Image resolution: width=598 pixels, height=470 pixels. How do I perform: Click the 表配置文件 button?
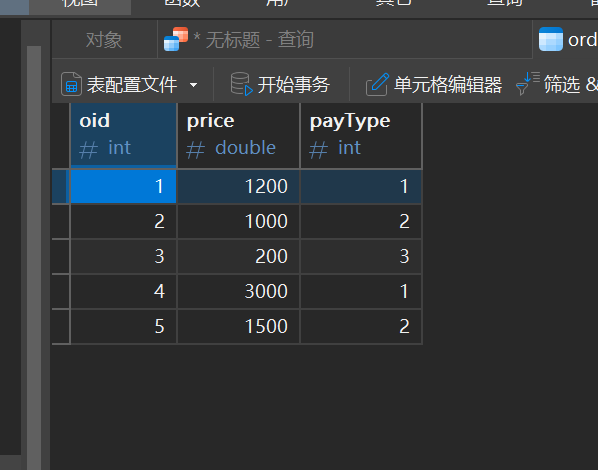tap(130, 84)
